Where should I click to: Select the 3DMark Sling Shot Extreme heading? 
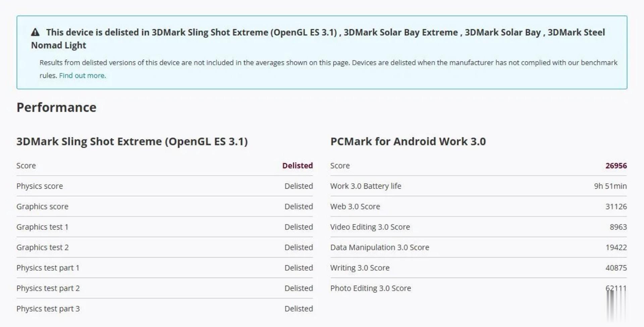point(132,141)
